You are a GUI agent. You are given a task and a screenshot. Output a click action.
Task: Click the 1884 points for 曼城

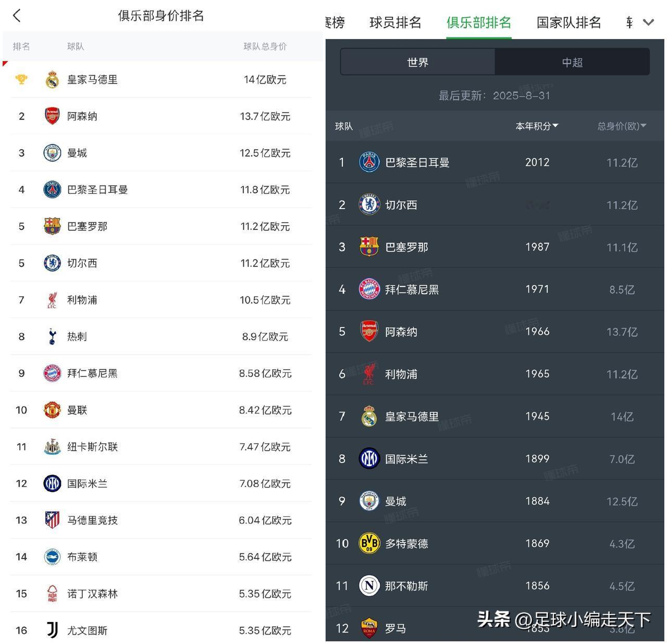tap(537, 501)
